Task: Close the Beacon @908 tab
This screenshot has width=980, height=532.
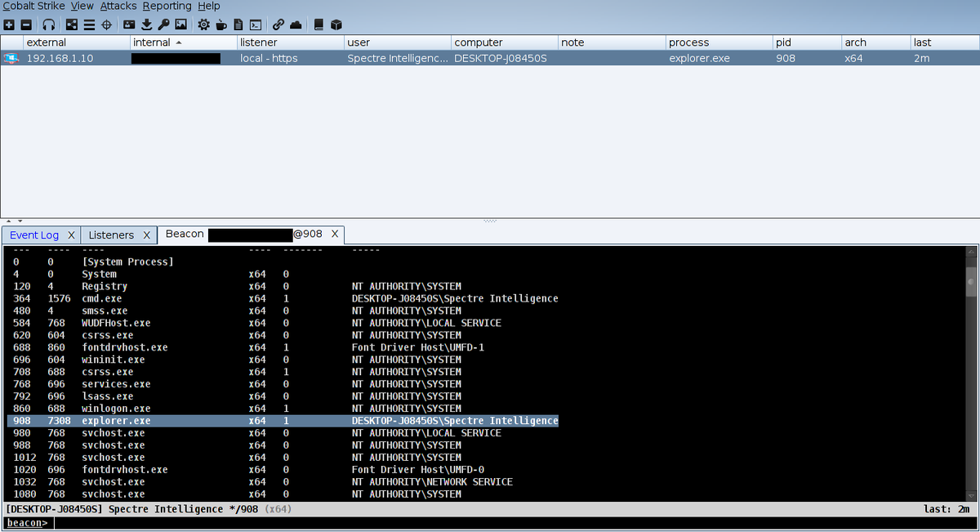Action: point(335,234)
